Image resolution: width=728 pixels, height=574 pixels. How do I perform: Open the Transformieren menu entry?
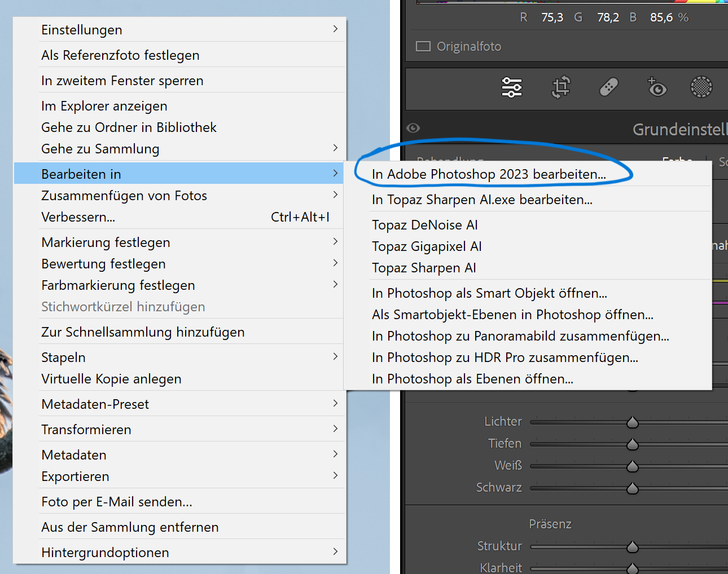tap(179, 430)
